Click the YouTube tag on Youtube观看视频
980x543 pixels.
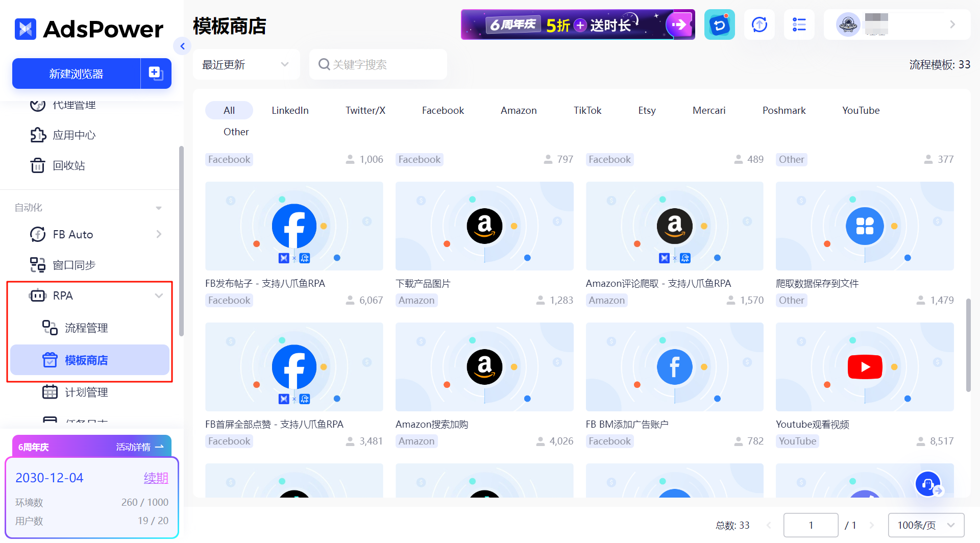click(x=797, y=441)
